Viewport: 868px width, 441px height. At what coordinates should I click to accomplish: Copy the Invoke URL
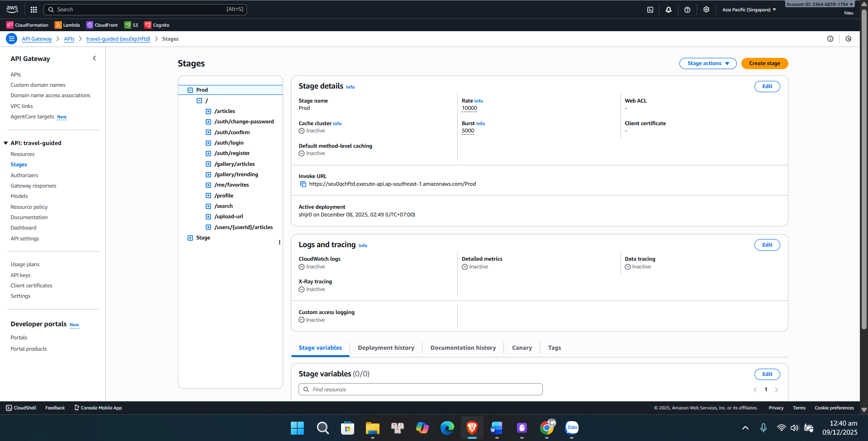[303, 184]
